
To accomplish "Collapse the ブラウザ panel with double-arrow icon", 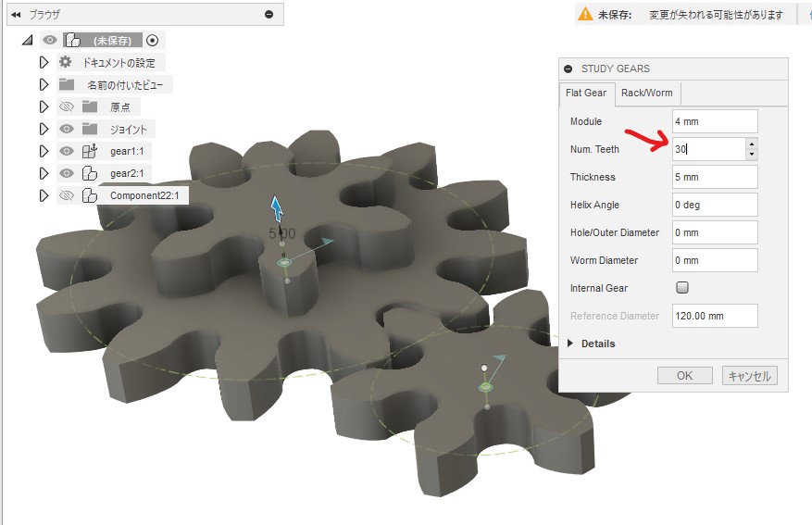I will [x=16, y=14].
